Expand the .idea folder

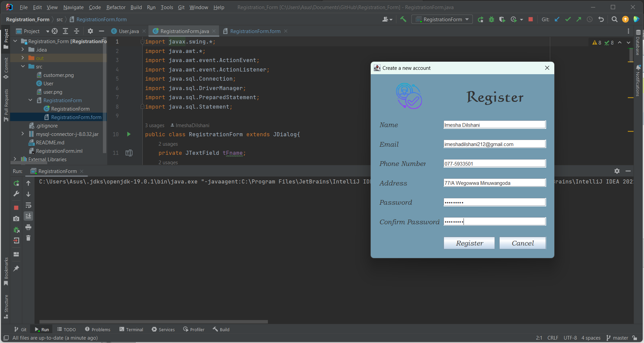(x=23, y=50)
